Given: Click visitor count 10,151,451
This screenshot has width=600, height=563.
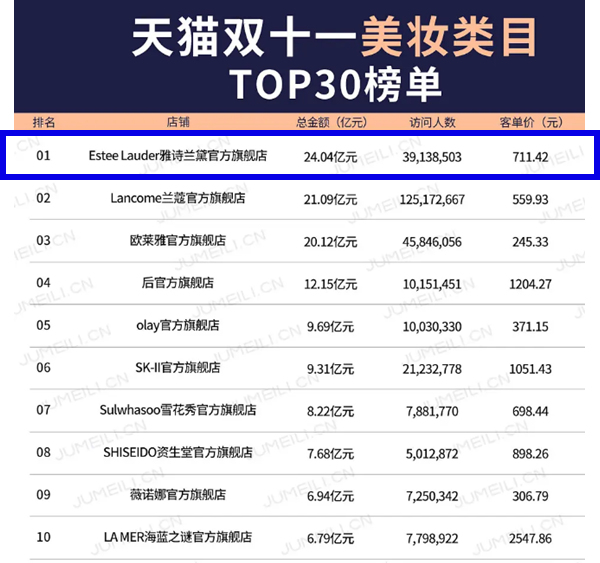Looking at the screenshot, I should coord(432,284).
